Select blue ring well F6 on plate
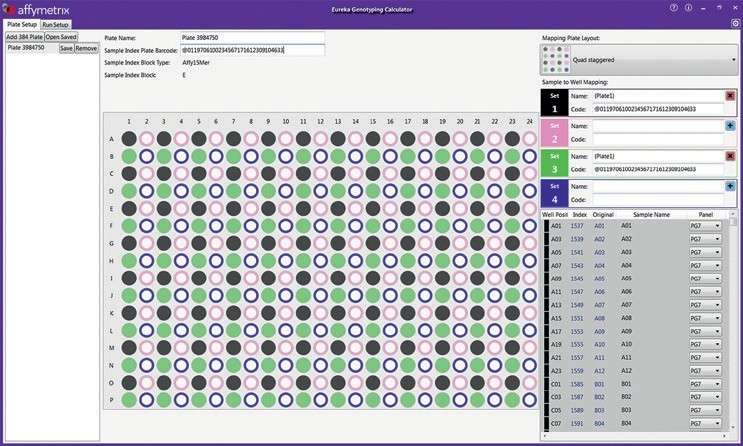743x446 pixels. click(216, 226)
